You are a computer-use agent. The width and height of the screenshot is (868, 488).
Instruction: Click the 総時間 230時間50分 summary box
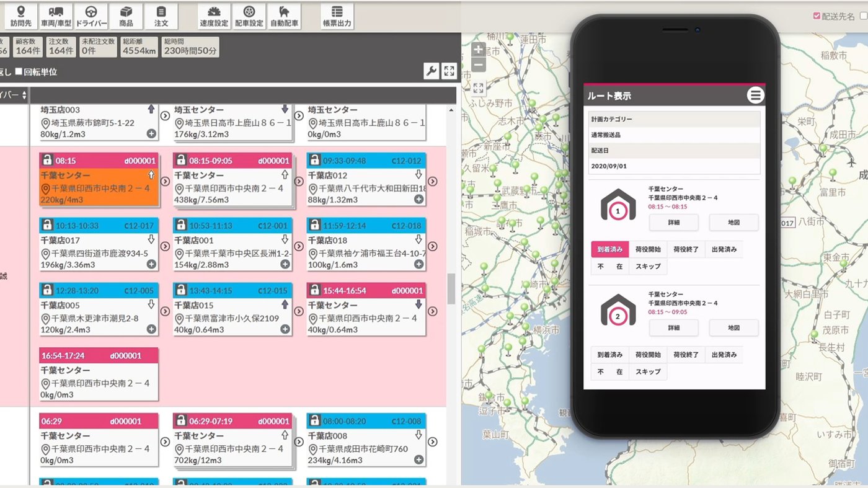tap(190, 47)
